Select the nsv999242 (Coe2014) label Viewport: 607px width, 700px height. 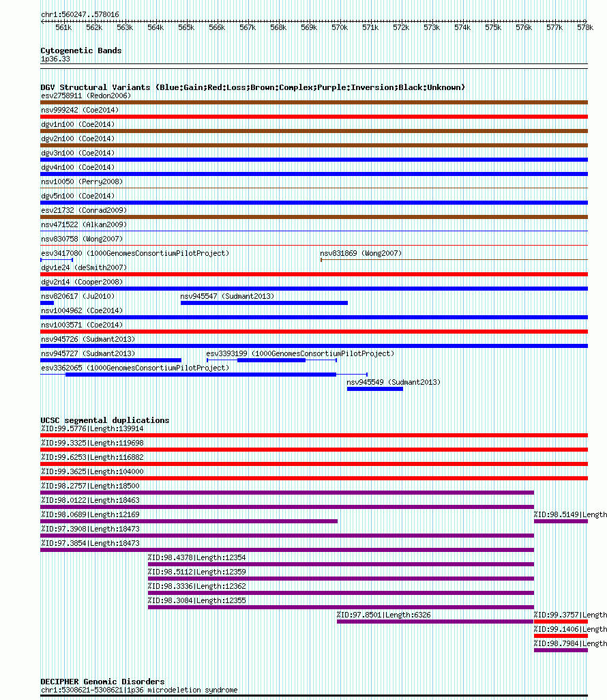80,110
